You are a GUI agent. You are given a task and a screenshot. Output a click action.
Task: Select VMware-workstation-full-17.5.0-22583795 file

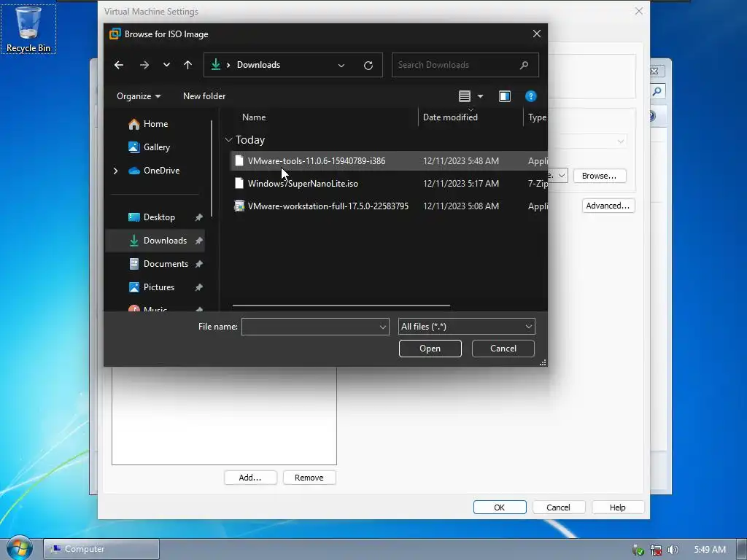point(328,206)
